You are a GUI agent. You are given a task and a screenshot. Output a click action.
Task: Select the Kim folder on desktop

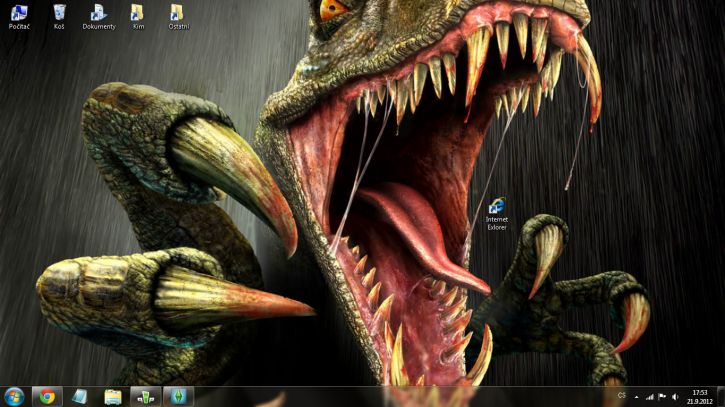coord(138,17)
